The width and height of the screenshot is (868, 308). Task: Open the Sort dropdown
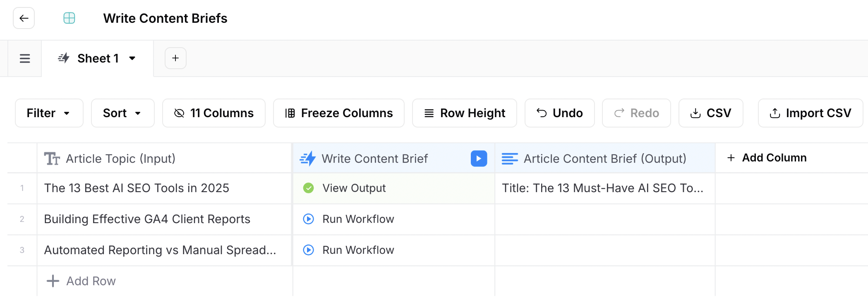click(122, 113)
